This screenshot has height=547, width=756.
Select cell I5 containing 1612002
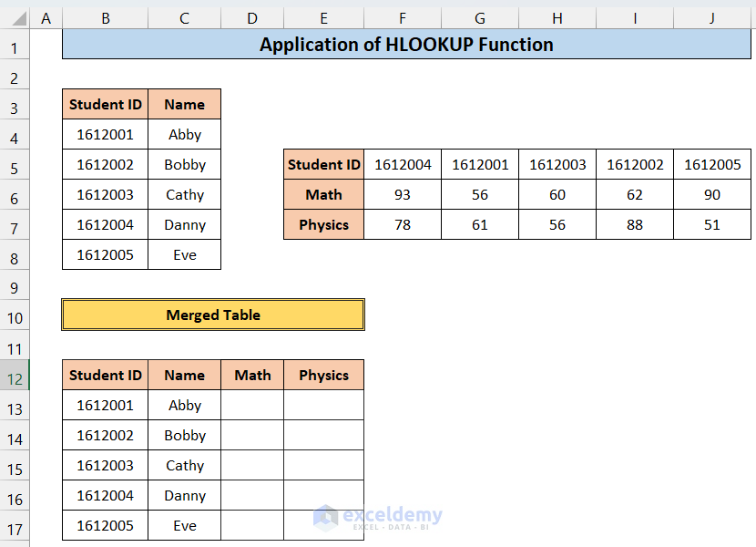click(x=635, y=165)
